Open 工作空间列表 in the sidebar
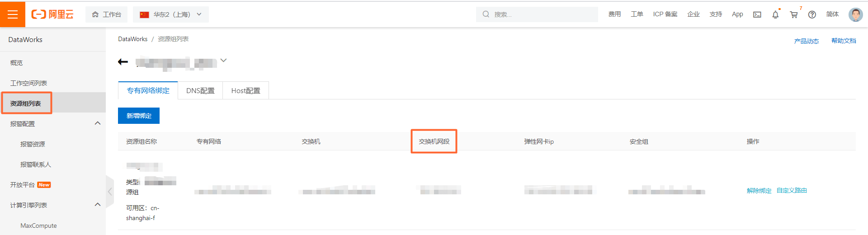This screenshot has height=235, width=868. [28, 83]
